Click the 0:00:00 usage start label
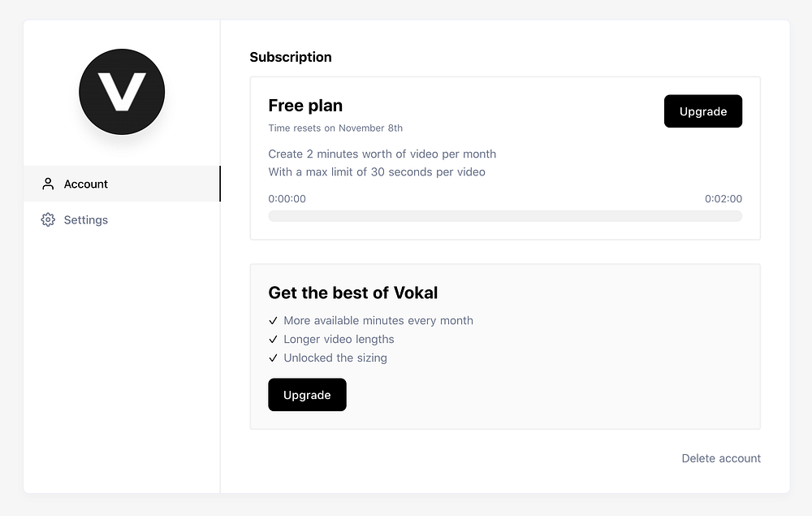 287,199
